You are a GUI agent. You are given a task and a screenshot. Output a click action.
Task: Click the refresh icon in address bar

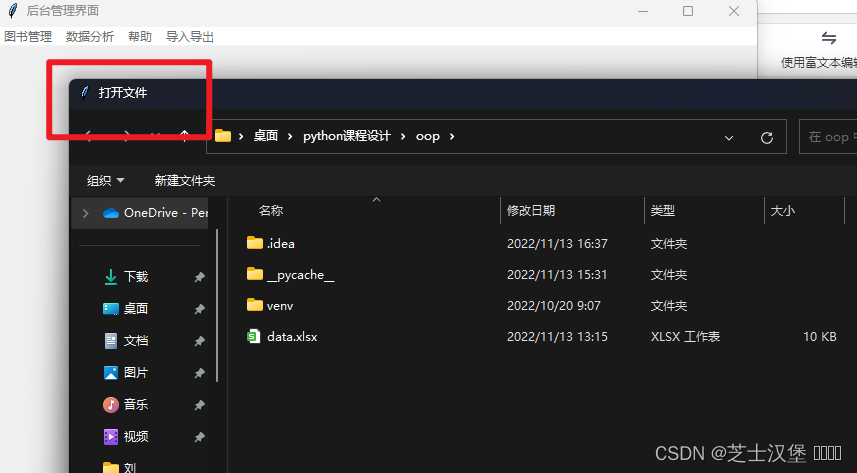pos(767,138)
